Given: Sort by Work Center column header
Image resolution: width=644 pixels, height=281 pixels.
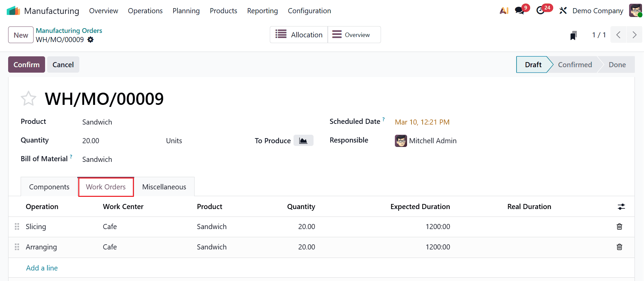Looking at the screenshot, I should 123,207.
